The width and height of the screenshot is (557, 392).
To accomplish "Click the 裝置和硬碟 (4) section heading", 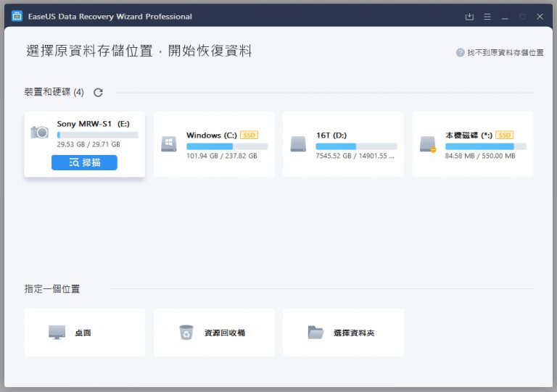I will click(x=54, y=92).
